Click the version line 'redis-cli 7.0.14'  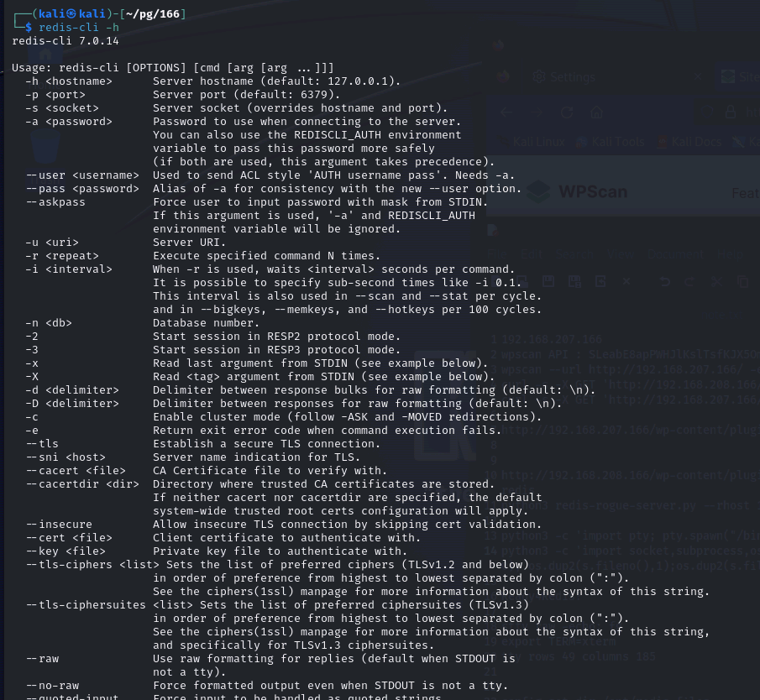(66, 41)
